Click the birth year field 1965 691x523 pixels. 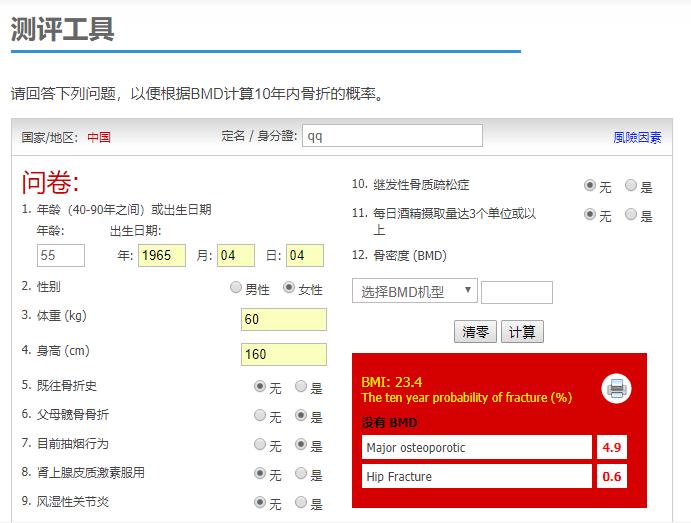point(162,256)
